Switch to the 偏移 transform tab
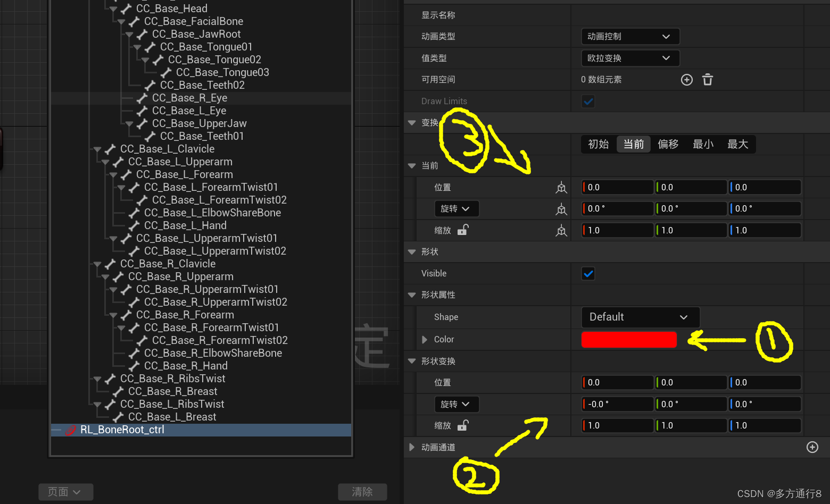This screenshot has height=504, width=830. pyautogui.click(x=668, y=144)
